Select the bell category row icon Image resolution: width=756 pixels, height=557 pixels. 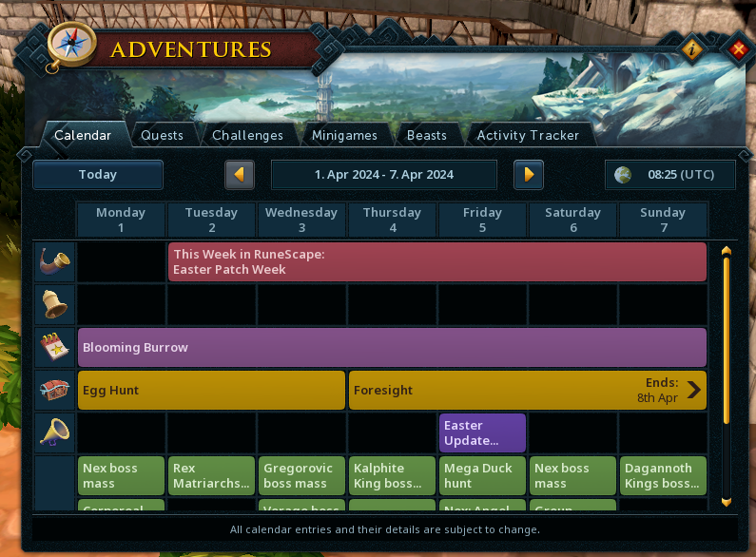(54, 304)
